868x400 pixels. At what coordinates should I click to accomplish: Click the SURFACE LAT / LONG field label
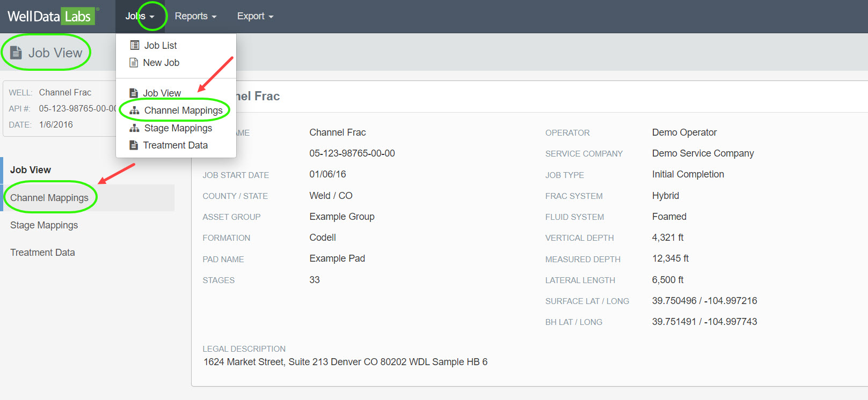click(x=587, y=301)
